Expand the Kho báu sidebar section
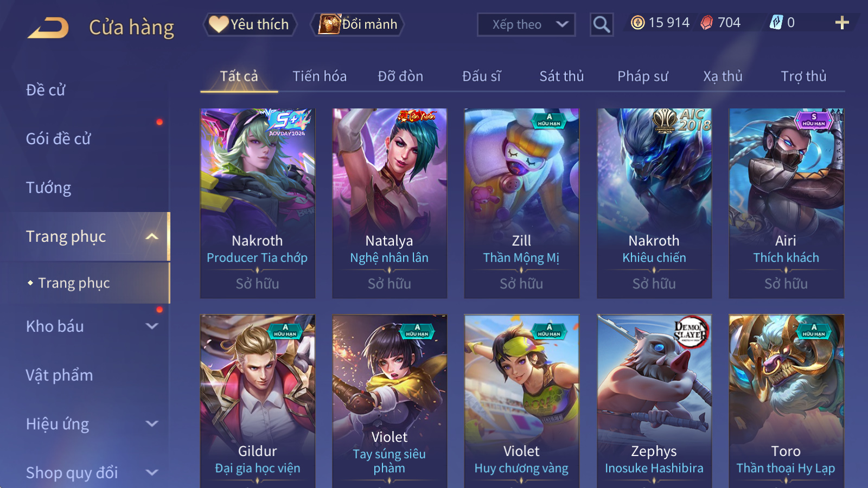The height and width of the screenshot is (488, 868). (x=152, y=326)
